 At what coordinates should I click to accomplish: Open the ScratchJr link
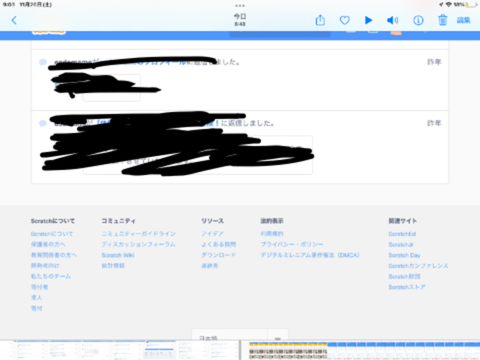tap(401, 244)
